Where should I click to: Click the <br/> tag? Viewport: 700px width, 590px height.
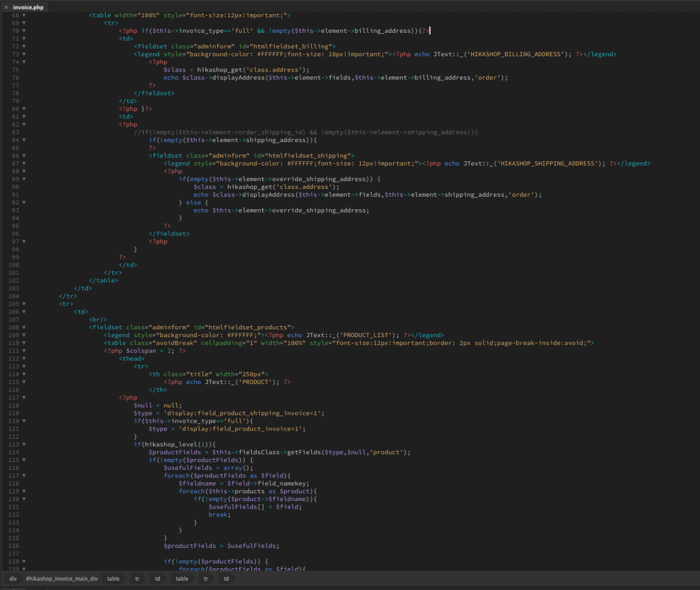click(x=98, y=320)
